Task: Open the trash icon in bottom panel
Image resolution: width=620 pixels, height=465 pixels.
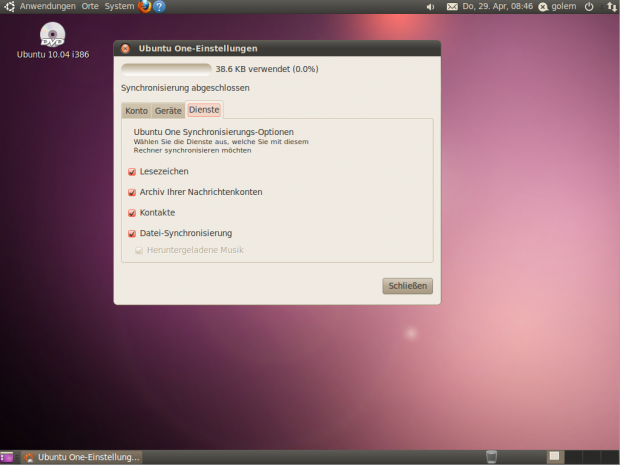Action: [x=491, y=457]
